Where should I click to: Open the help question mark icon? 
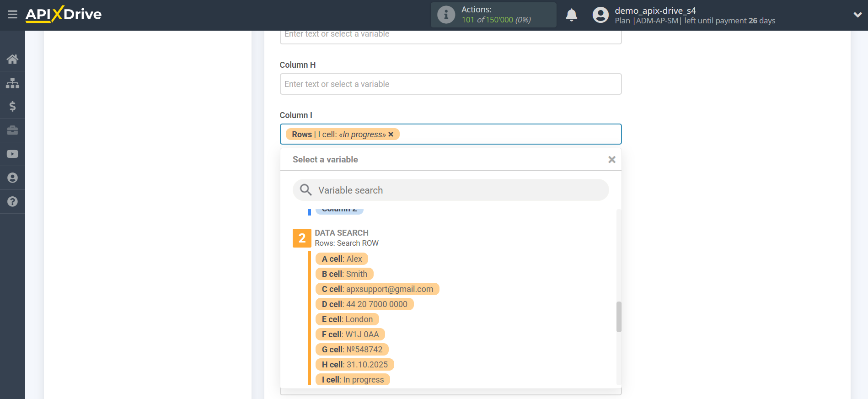(x=12, y=202)
